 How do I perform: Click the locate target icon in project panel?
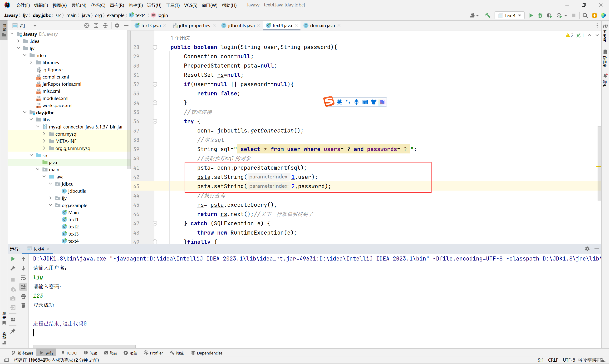pyautogui.click(x=87, y=25)
